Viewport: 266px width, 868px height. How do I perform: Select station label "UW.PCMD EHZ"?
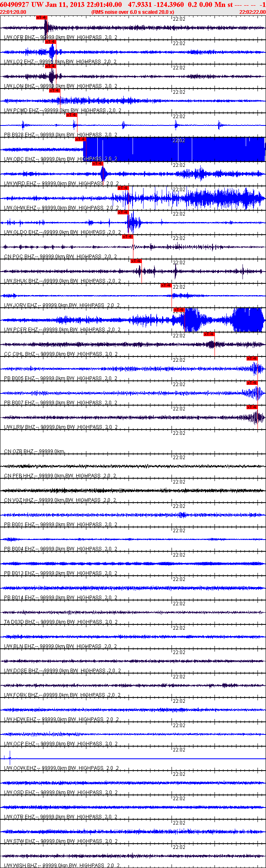click(21, 110)
